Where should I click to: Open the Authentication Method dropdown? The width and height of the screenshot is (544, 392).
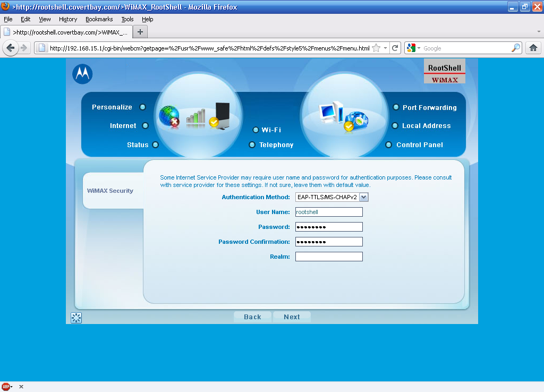coord(331,197)
